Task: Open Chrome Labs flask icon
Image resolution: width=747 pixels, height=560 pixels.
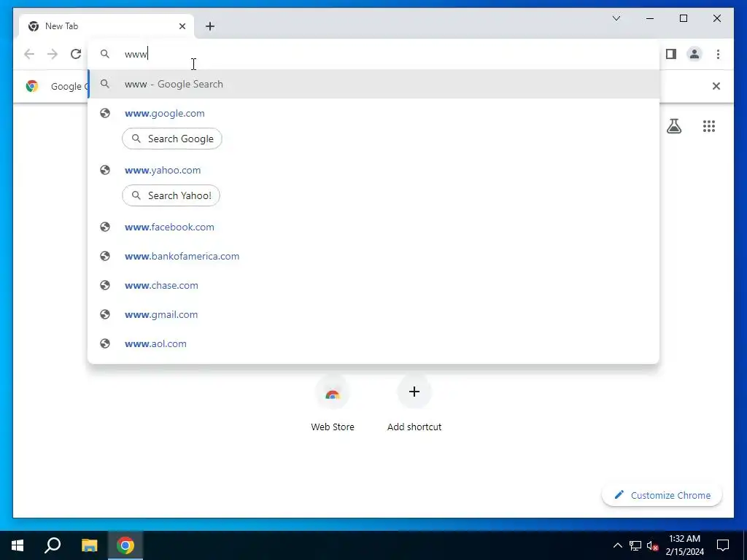Action: click(673, 126)
